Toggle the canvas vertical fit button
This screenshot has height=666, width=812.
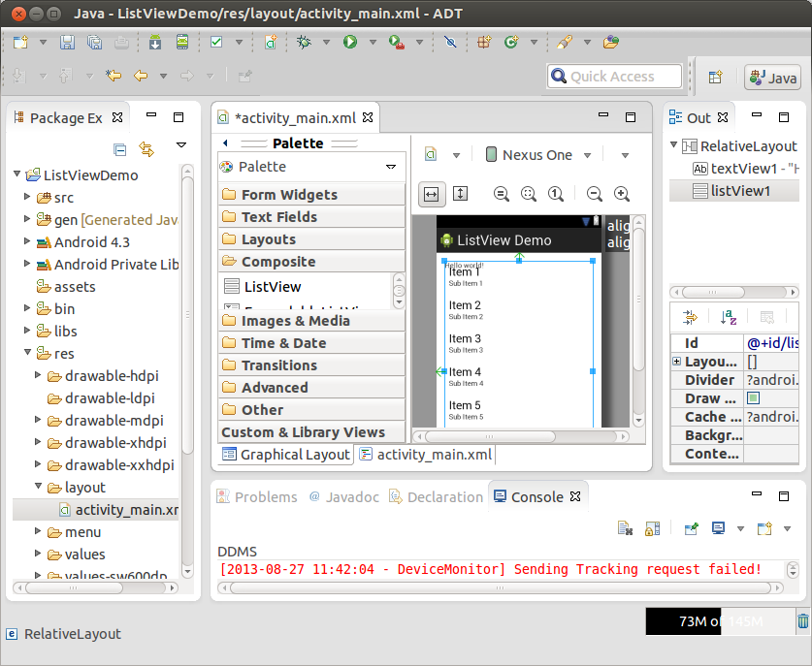pyautogui.click(x=460, y=193)
